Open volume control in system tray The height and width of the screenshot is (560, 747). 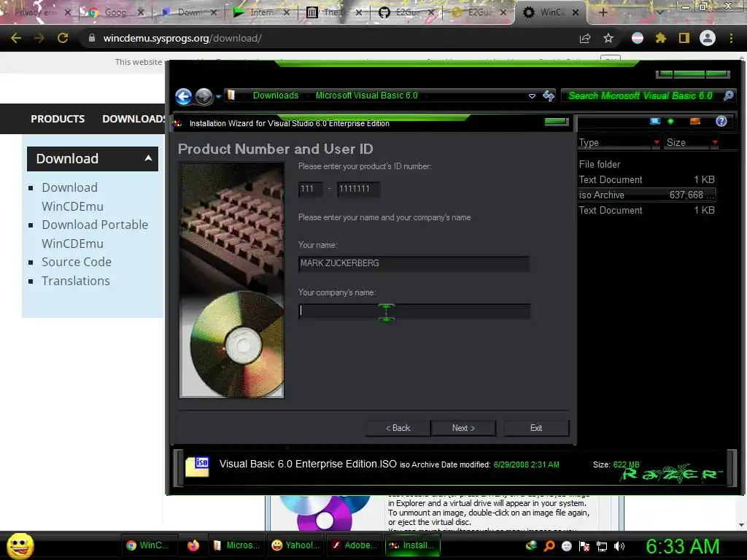(619, 545)
